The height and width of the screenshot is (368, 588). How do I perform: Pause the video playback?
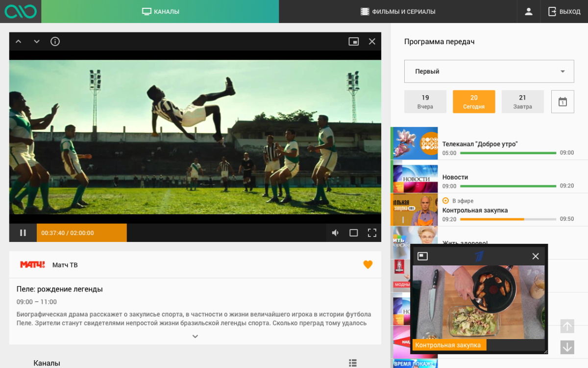pos(23,233)
